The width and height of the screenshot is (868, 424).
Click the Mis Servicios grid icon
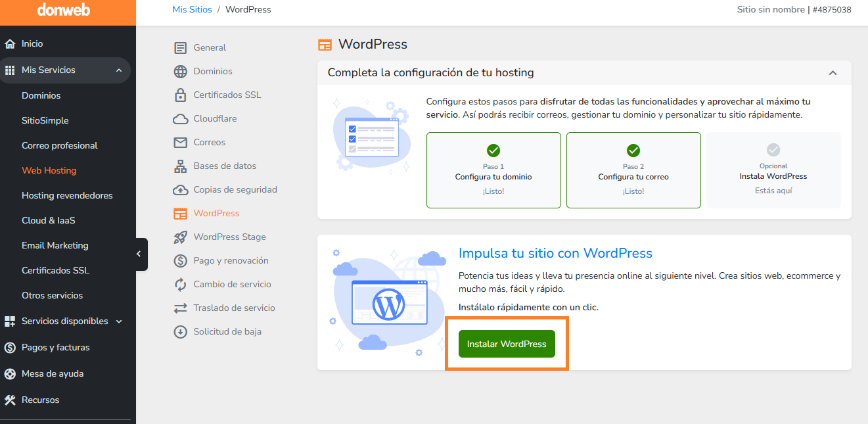click(x=10, y=70)
